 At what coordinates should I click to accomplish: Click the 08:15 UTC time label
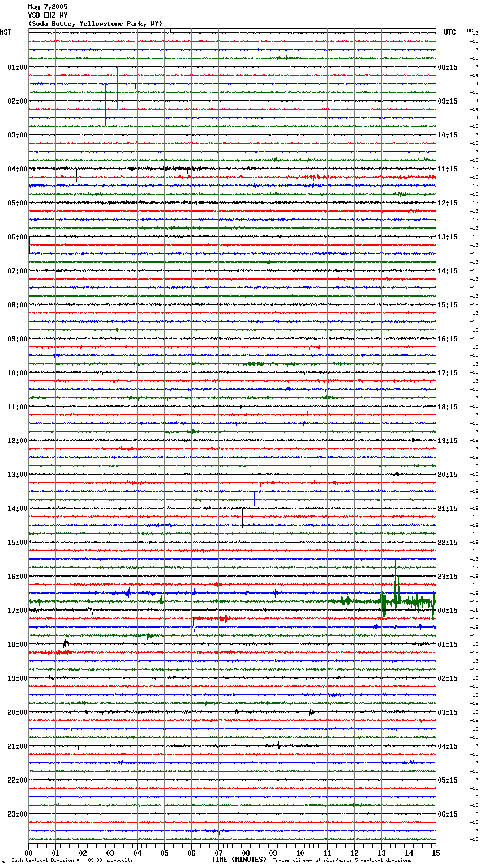click(448, 67)
